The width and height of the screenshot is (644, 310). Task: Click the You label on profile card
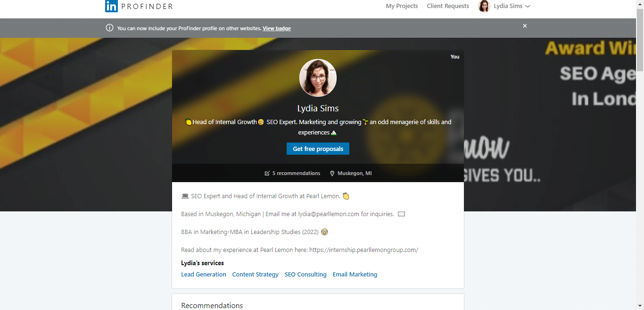(454, 57)
